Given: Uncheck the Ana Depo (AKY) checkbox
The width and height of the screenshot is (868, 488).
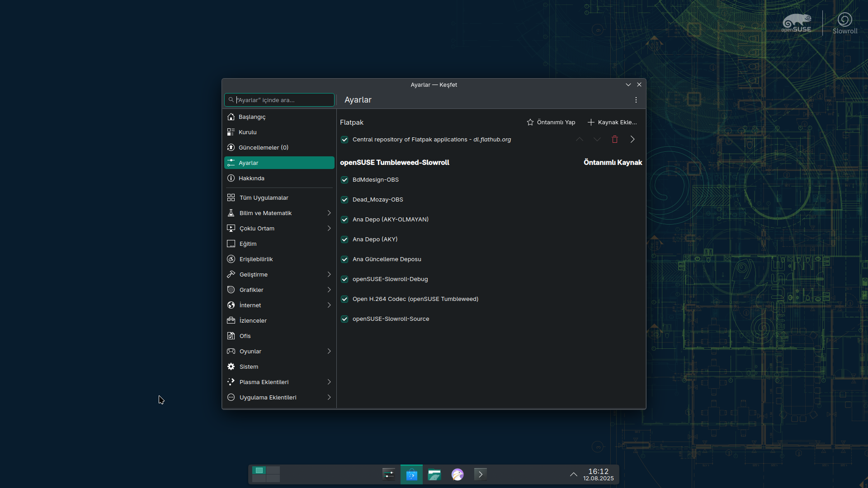Looking at the screenshot, I should point(344,239).
